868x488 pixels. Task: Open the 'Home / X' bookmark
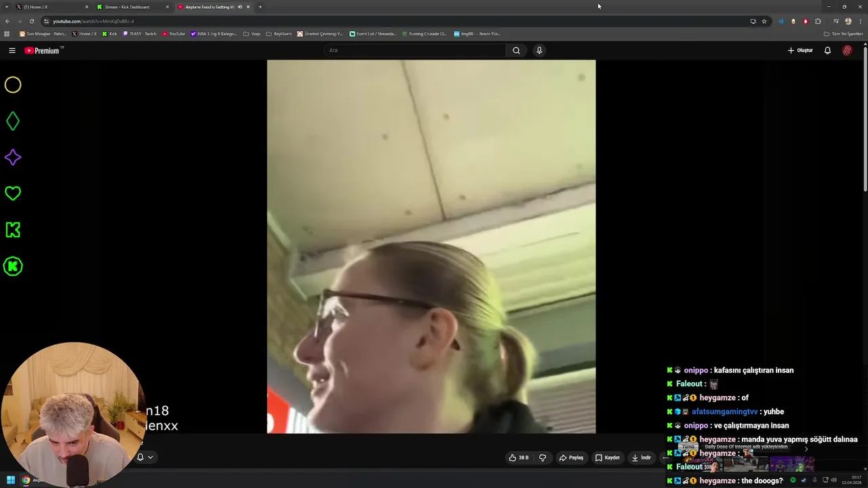coord(84,33)
